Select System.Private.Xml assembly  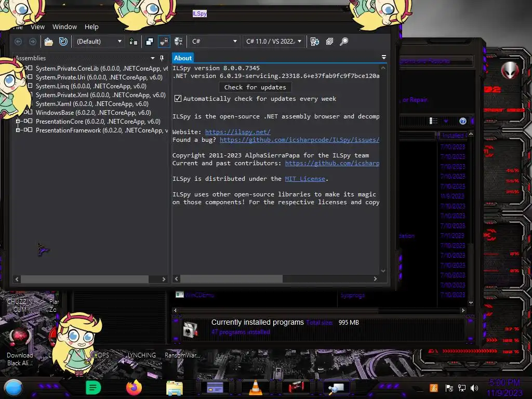(x=100, y=95)
